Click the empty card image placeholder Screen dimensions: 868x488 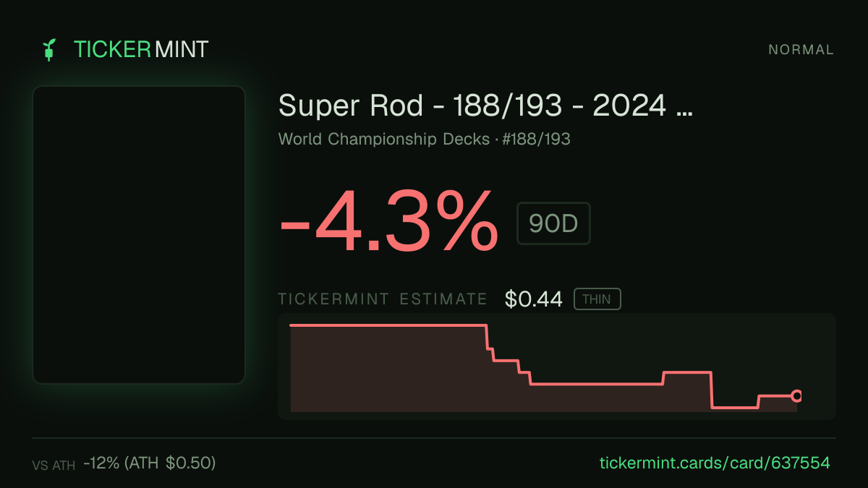pyautogui.click(x=139, y=235)
